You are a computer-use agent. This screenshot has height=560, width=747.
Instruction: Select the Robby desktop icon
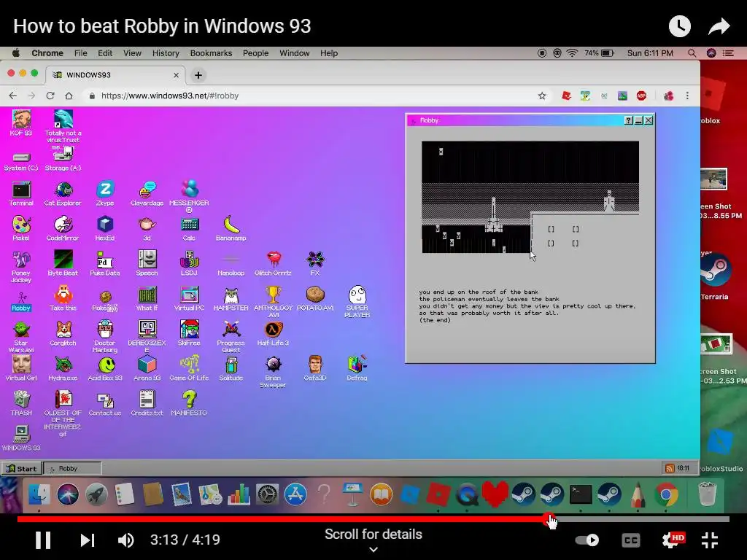coord(21,301)
